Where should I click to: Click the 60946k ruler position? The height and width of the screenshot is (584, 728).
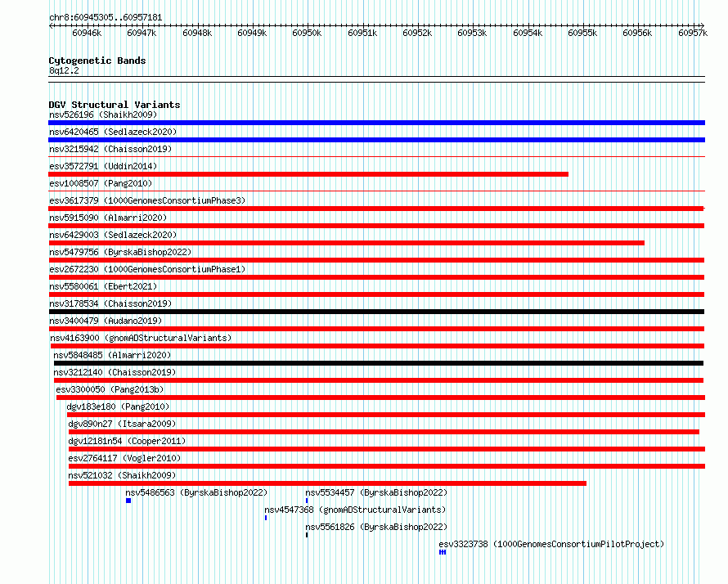pos(87,33)
